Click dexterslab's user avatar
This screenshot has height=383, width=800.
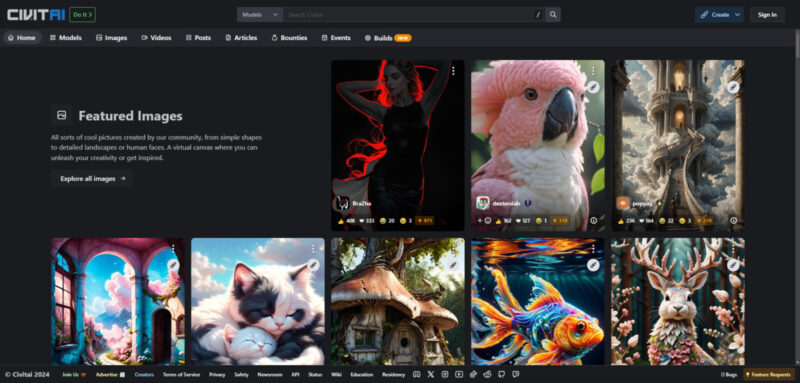(483, 203)
